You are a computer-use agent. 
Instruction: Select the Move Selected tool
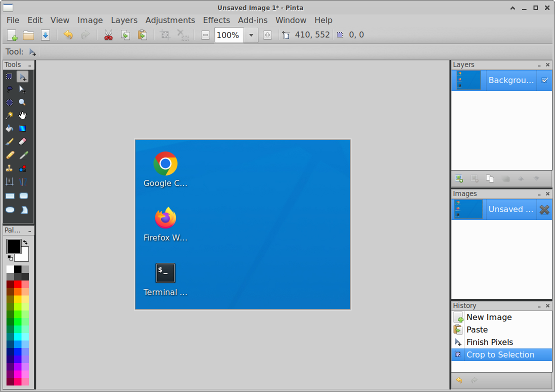22,76
